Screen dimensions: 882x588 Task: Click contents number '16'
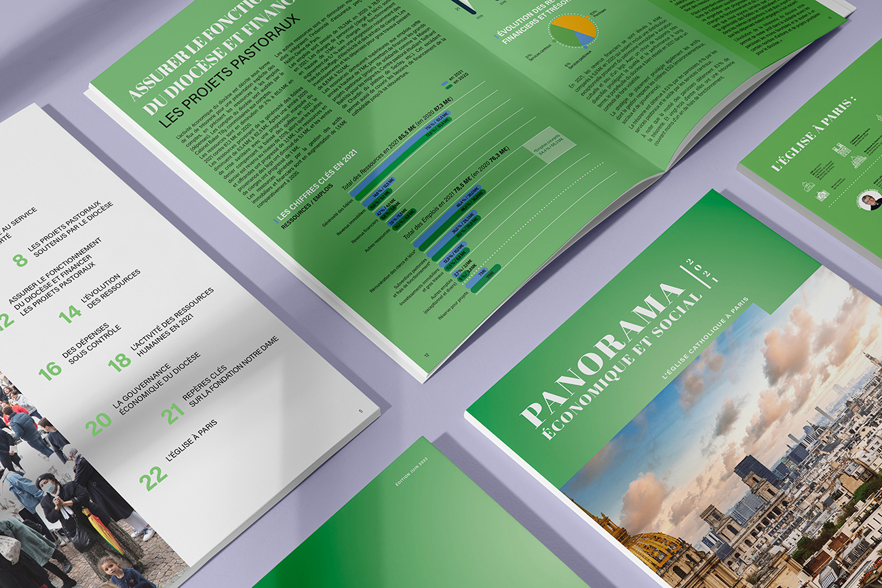[50, 370]
